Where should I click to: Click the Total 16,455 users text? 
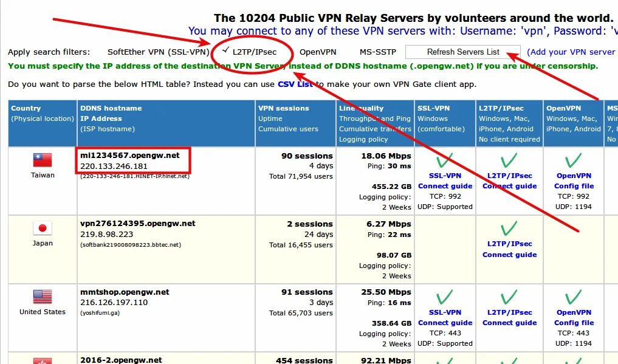(301, 245)
